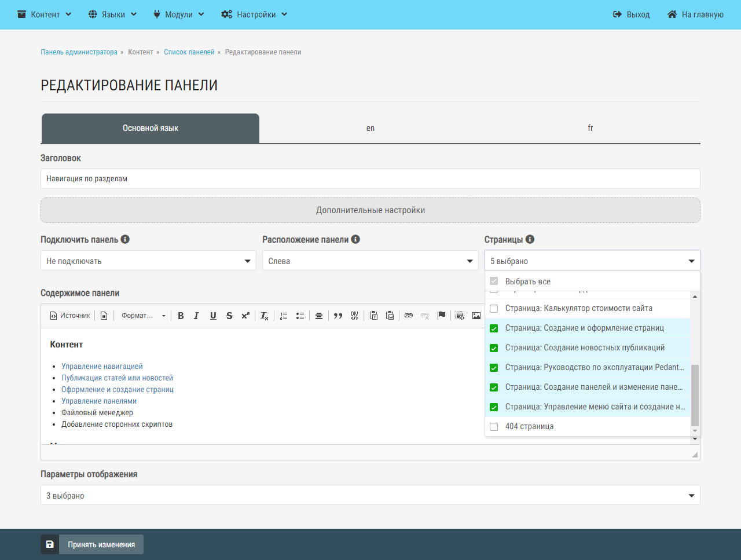The image size is (741, 560).
Task: Click the pages list scroll-up arrow
Action: (x=695, y=297)
